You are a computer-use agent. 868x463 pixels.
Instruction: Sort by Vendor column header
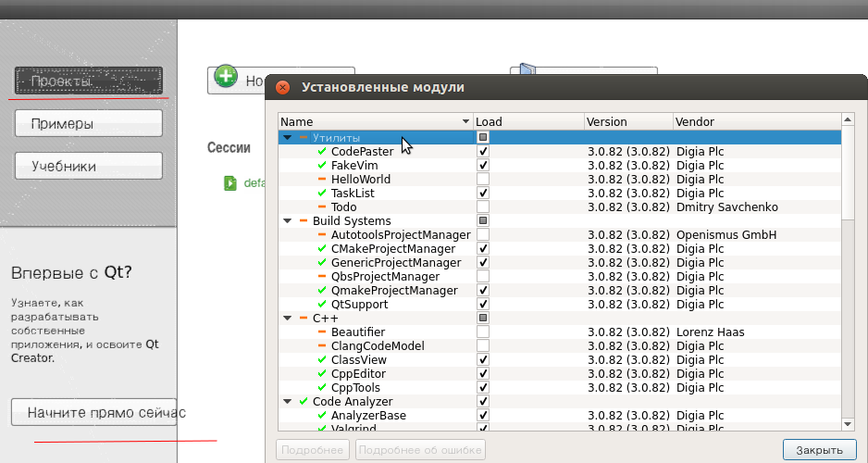pos(757,122)
